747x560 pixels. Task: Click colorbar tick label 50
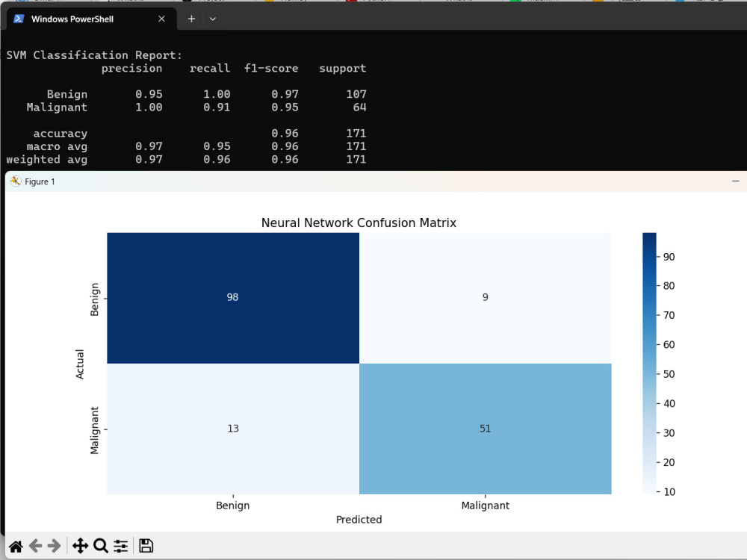(669, 374)
